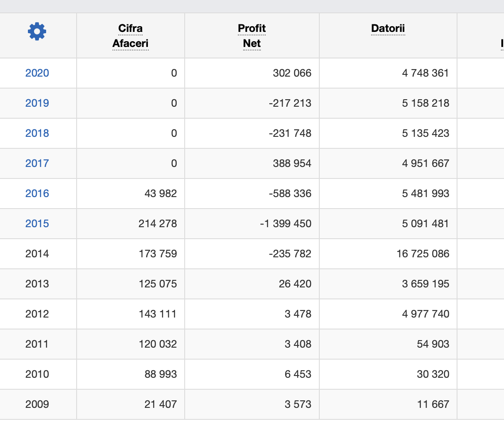
Task: Select the 302 066 profit cell
Action: pos(292,73)
